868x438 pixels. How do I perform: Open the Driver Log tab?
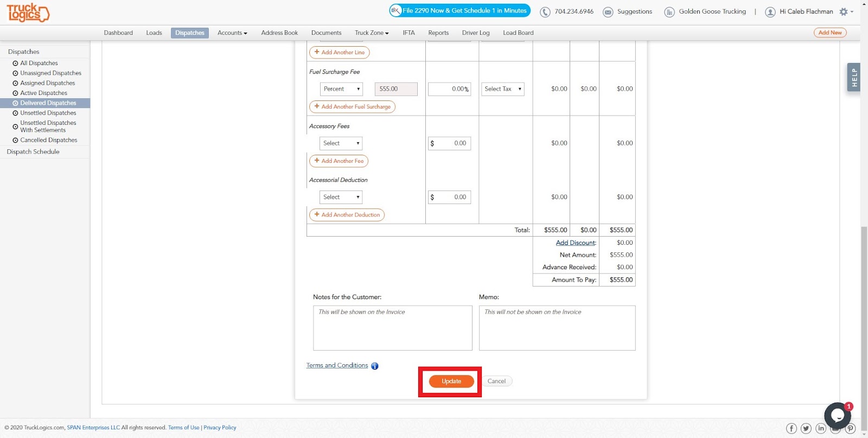[x=476, y=33]
